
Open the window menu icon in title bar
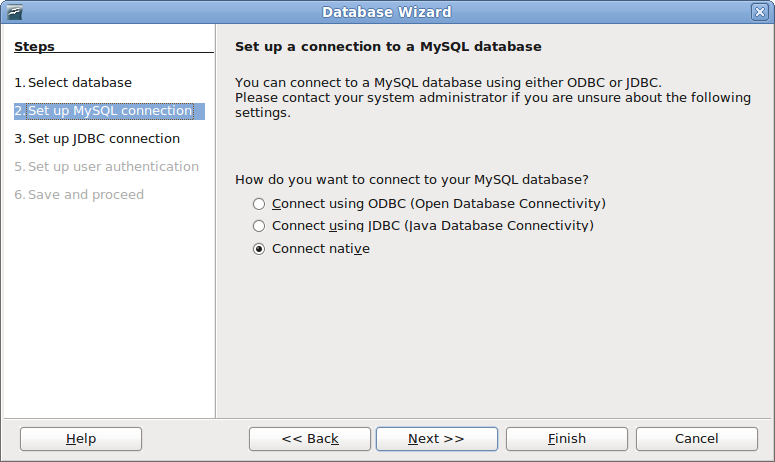[x=14, y=12]
